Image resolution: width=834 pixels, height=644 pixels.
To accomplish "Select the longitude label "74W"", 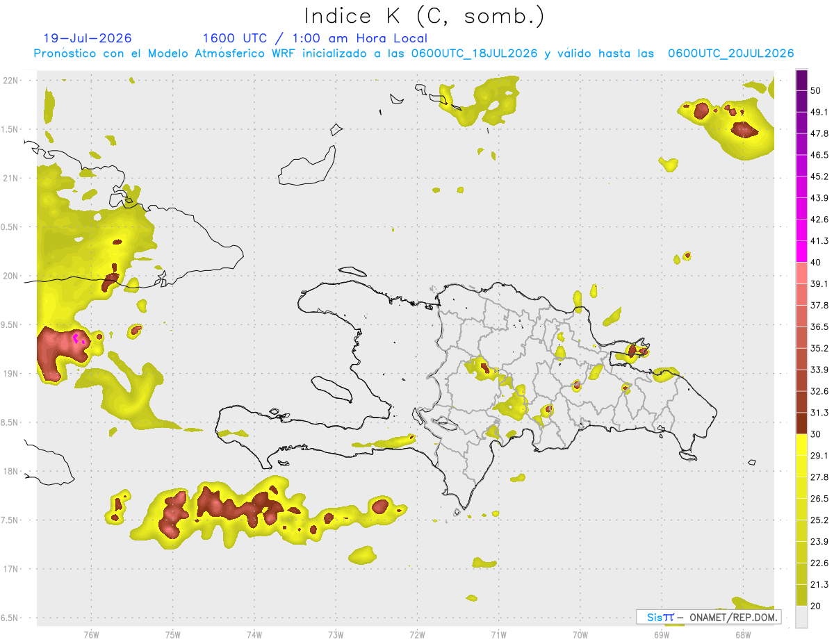I will click(254, 634).
